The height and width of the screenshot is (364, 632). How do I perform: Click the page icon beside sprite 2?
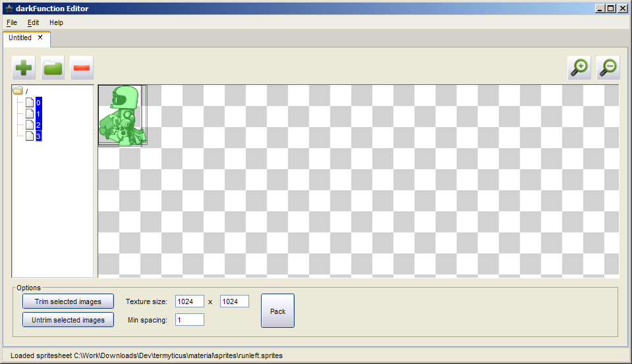pyautogui.click(x=30, y=125)
